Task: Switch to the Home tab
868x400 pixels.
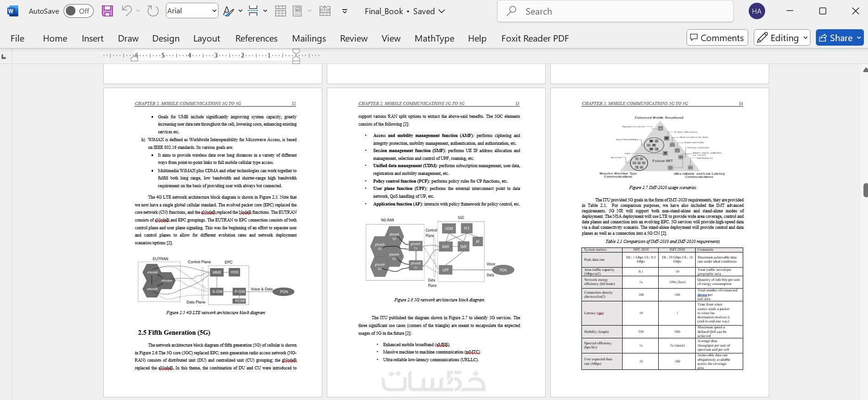Action: [55, 38]
